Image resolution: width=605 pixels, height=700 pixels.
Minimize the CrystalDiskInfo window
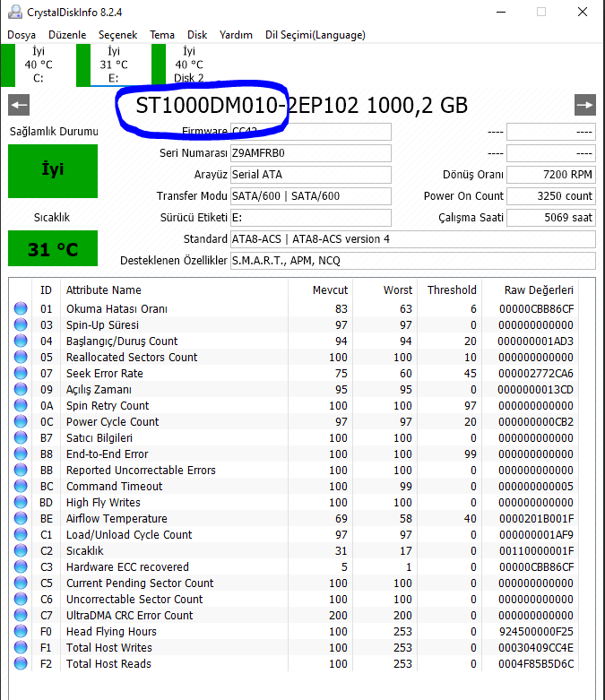coord(501,12)
